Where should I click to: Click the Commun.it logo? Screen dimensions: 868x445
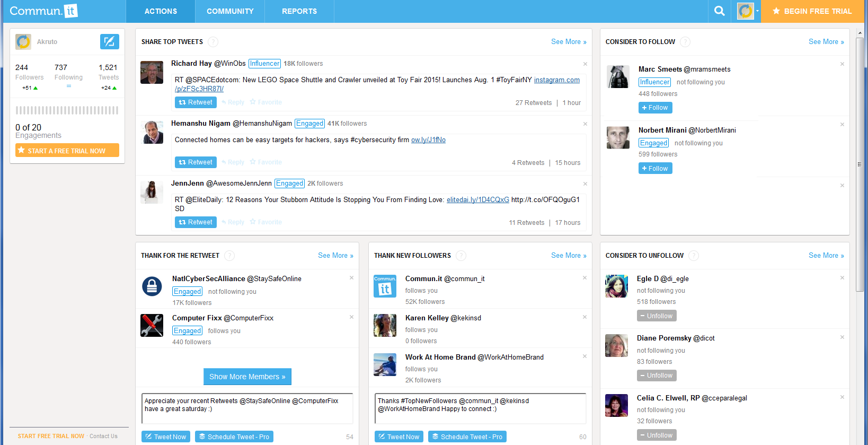(44, 11)
